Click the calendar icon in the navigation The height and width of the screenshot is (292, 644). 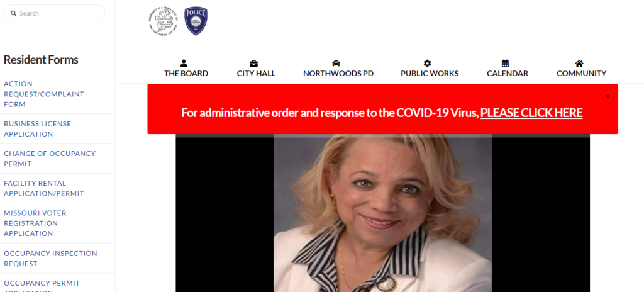click(505, 64)
